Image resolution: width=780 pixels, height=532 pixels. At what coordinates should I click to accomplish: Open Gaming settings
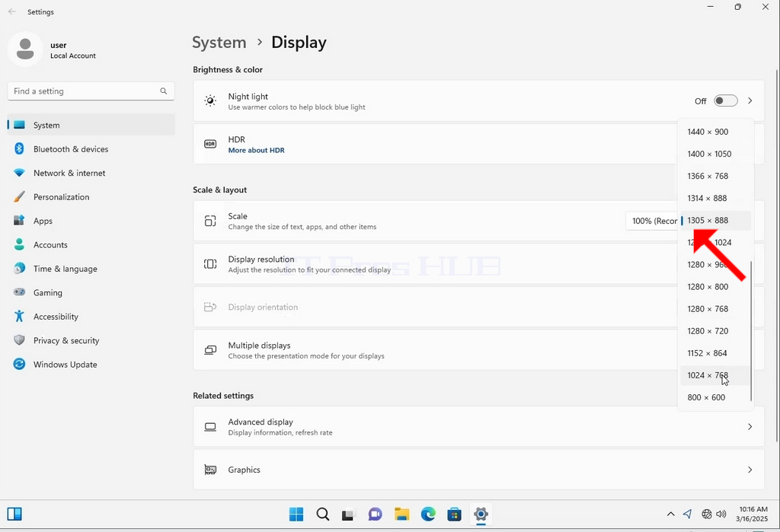coord(91,291)
